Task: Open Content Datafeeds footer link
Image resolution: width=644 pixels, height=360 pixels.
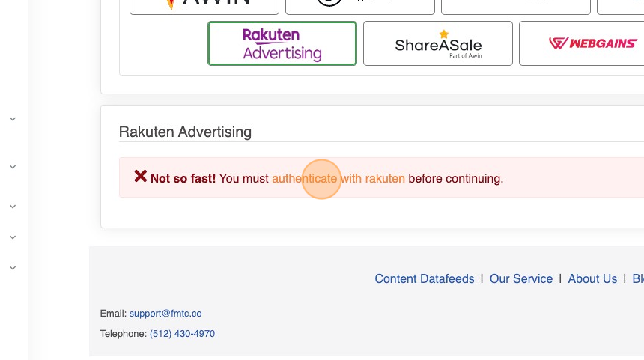Action: (x=425, y=279)
